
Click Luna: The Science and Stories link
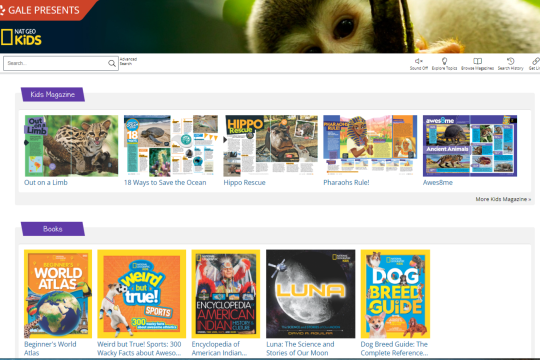pos(300,348)
